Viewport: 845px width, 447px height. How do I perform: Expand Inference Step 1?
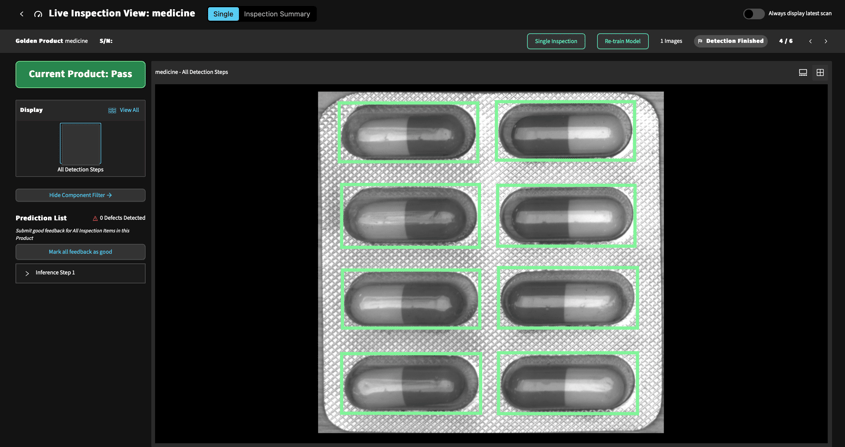(27, 273)
